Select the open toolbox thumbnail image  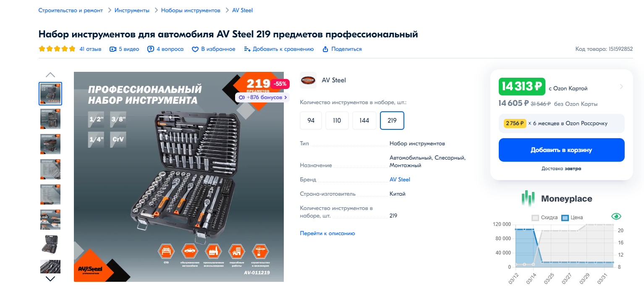50,245
